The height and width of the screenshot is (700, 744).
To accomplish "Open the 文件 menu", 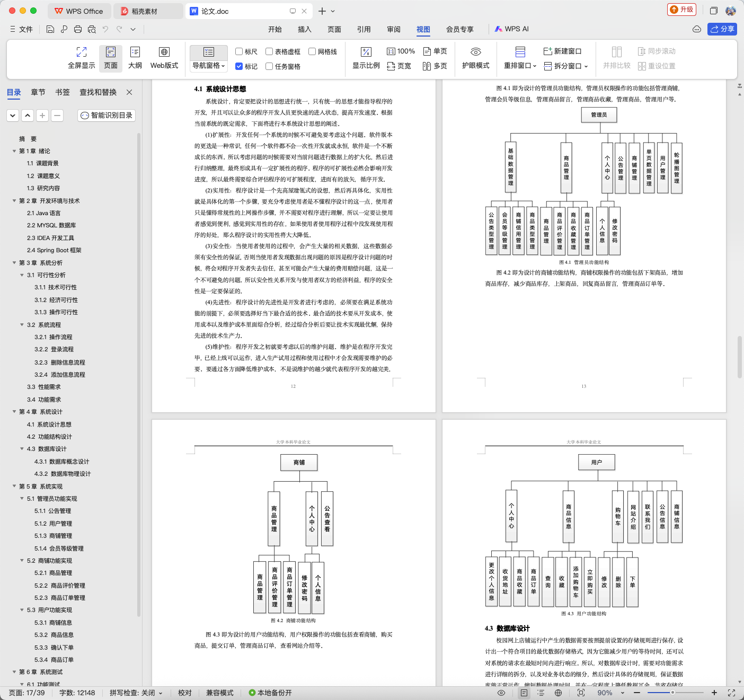I will [x=22, y=29].
